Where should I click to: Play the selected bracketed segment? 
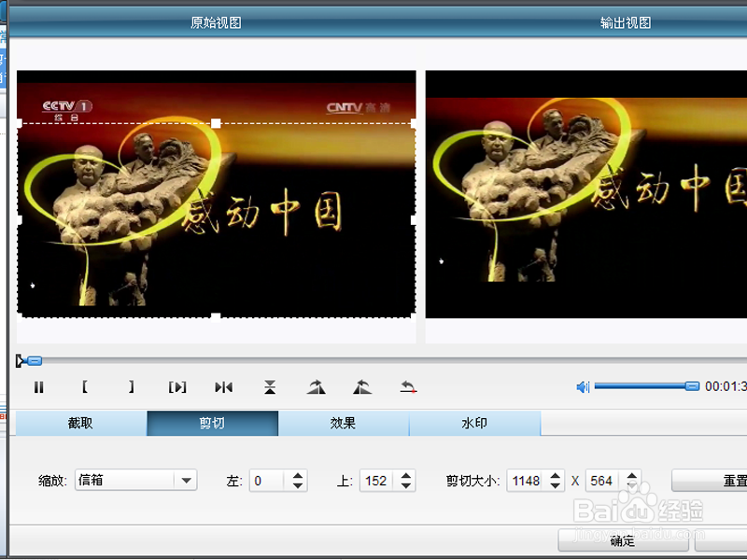(x=177, y=387)
